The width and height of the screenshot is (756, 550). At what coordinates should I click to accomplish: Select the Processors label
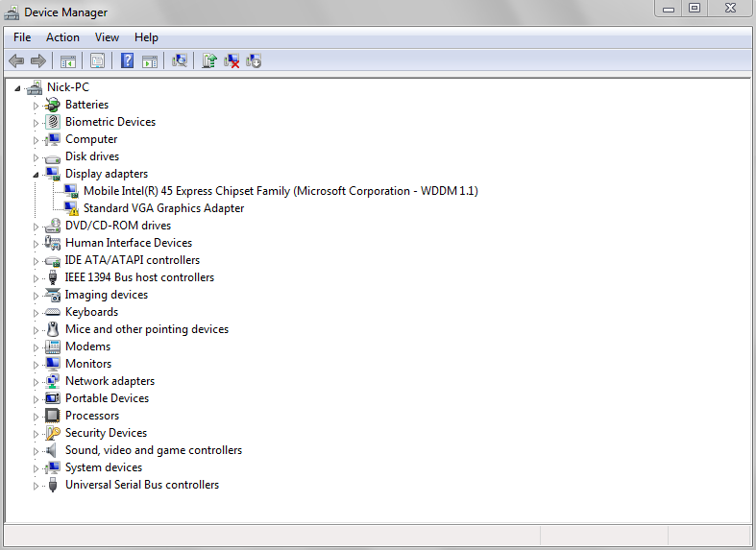pyautogui.click(x=92, y=416)
